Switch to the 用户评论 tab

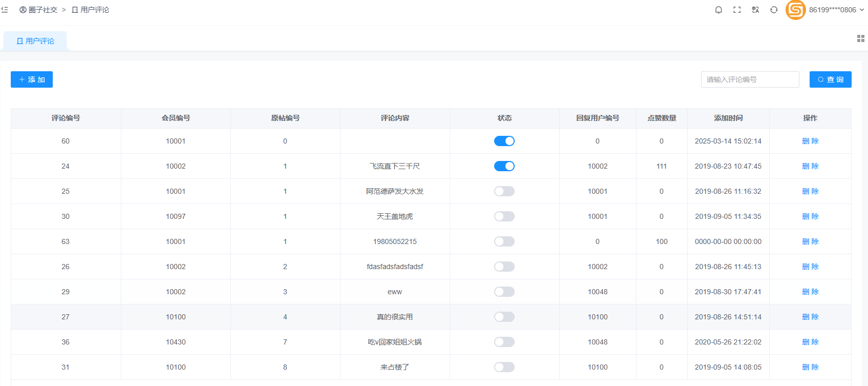35,41
